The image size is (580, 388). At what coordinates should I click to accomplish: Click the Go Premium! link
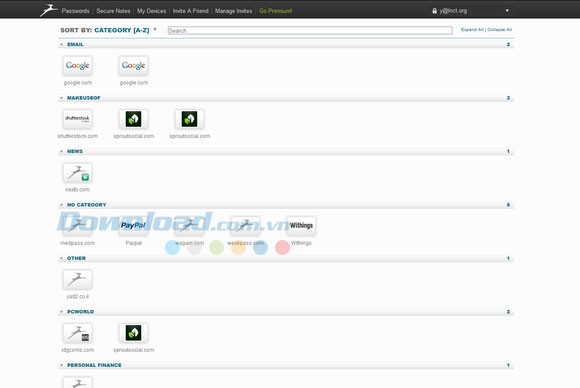(276, 11)
